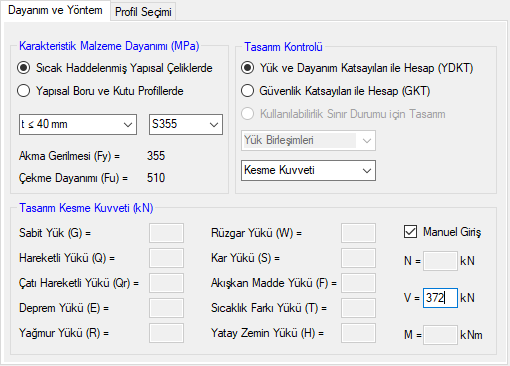Viewport: 510px width, 366px height.
Task: Click the Karakteristik Malzeme Dayanımı (MPa) title
Action: coord(109,46)
